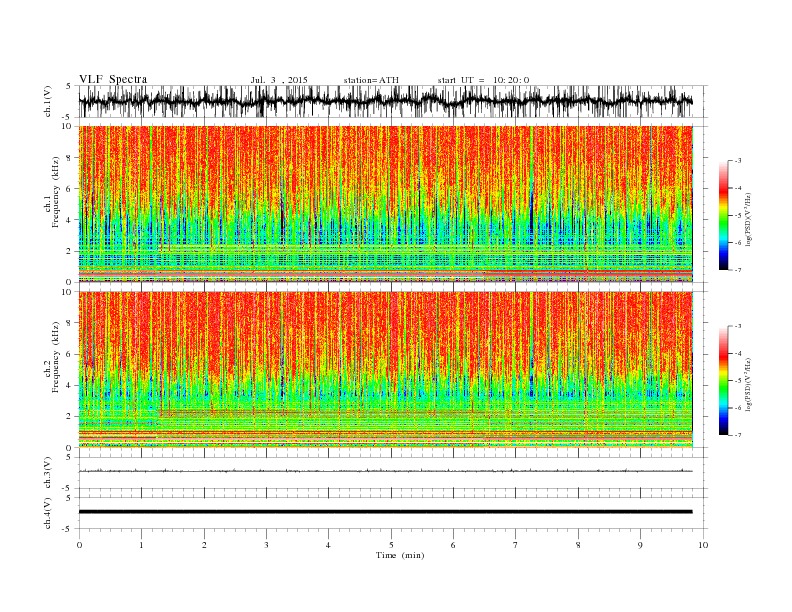Click time-axis tick label "1" at bottom
This screenshot has width=792, height=612.
tap(141, 545)
